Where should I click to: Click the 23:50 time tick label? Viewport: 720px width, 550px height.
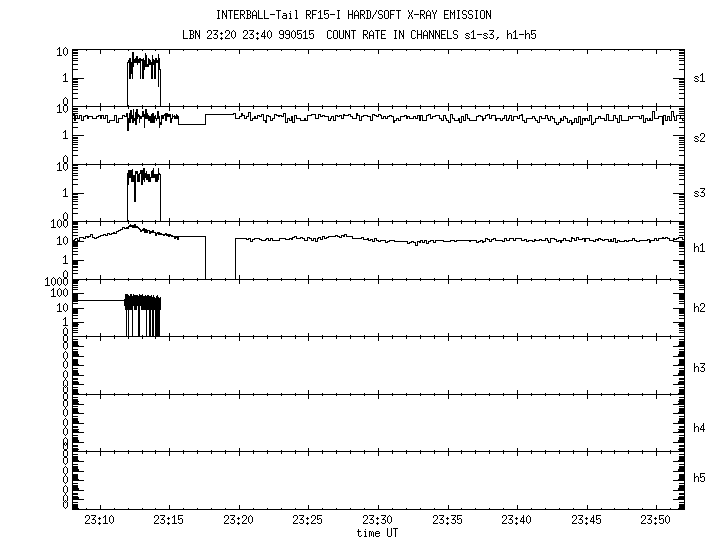[x=656, y=520]
